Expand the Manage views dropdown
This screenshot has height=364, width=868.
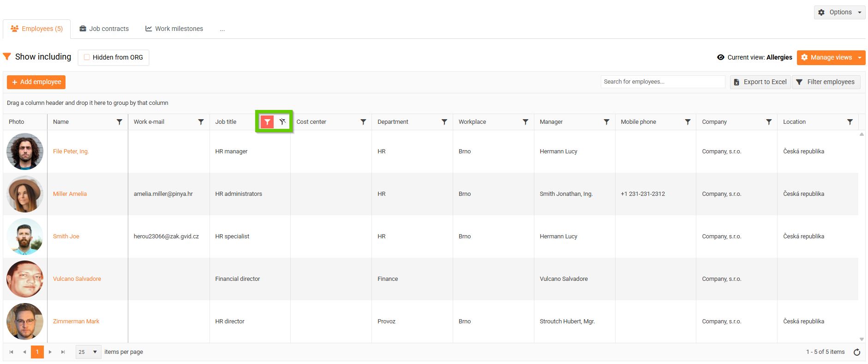860,58
